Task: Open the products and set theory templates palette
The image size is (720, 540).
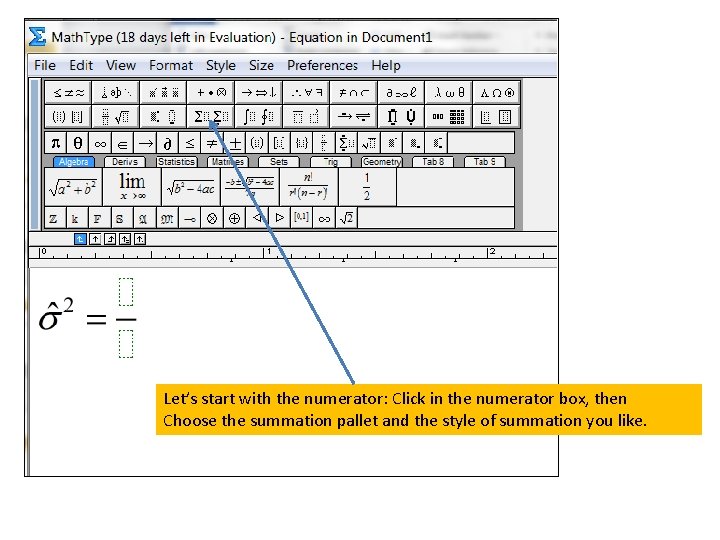Action: (x=402, y=117)
